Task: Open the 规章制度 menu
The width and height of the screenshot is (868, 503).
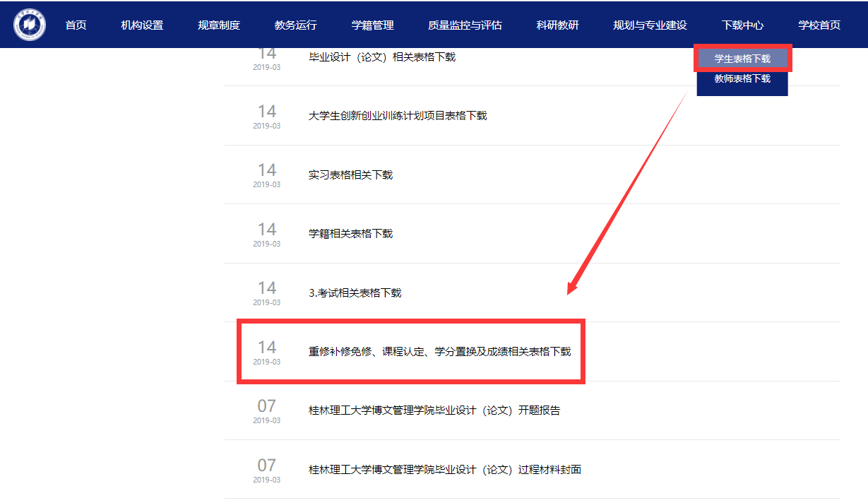Action: point(219,25)
